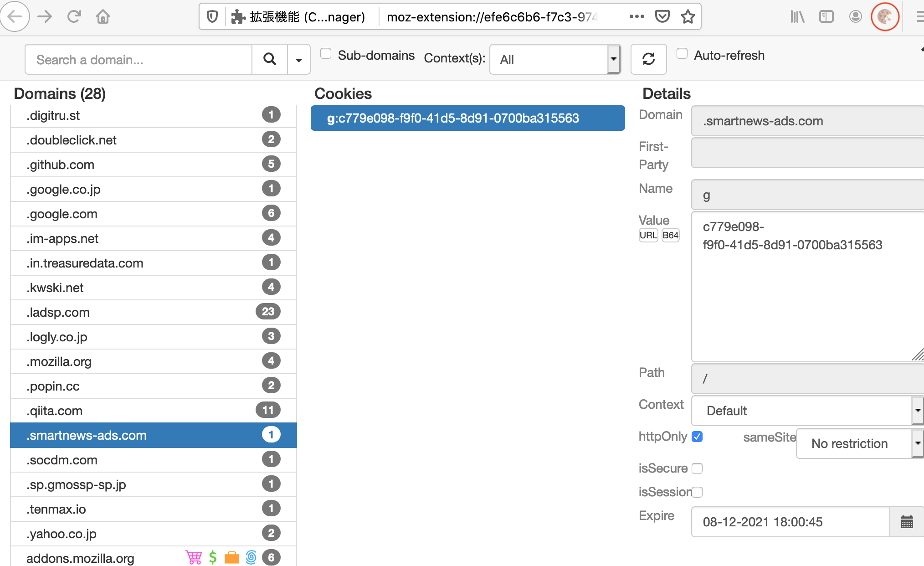Decode the value with the B64 button
Viewport: 924px width, 566px height.
pyautogui.click(x=670, y=235)
